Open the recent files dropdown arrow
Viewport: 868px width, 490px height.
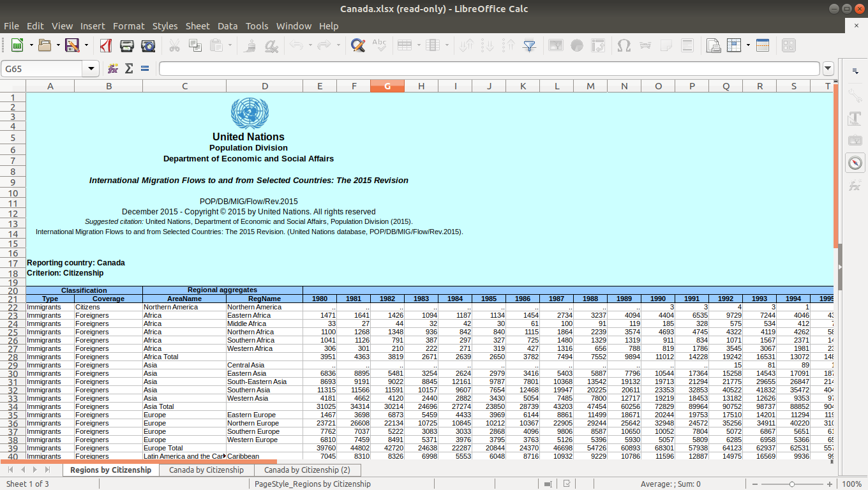57,45
